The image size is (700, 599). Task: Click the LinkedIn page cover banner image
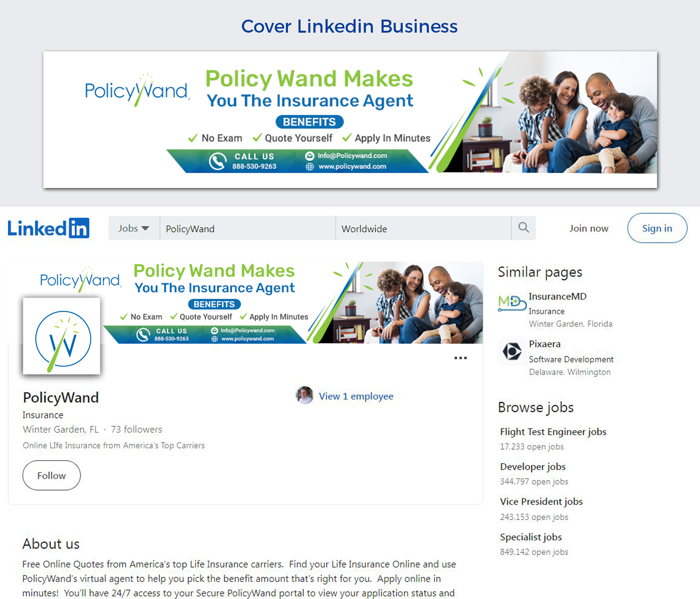[246, 303]
